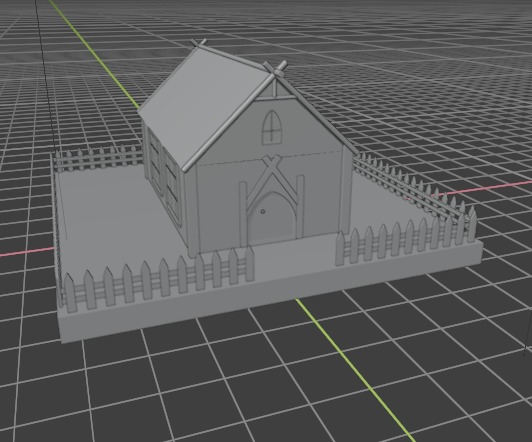Click the front face of the base slab

(271, 292)
